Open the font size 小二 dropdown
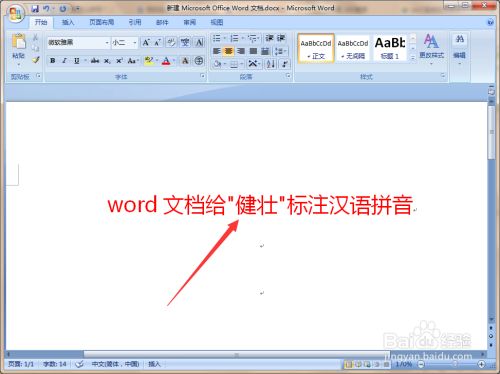The height and width of the screenshot is (374, 500). [x=135, y=43]
